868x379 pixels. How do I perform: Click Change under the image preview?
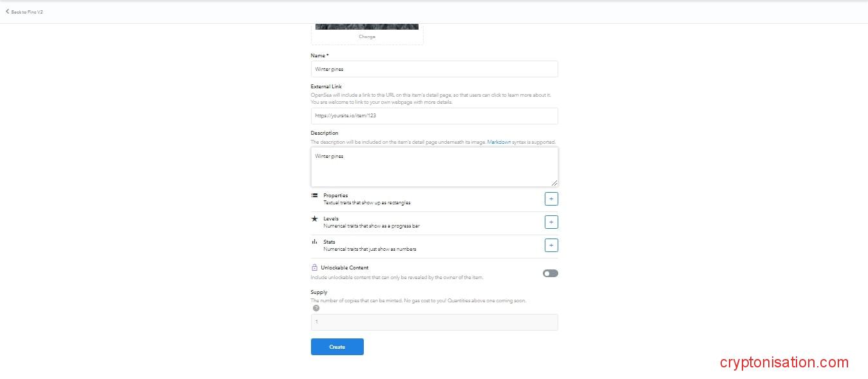click(367, 37)
